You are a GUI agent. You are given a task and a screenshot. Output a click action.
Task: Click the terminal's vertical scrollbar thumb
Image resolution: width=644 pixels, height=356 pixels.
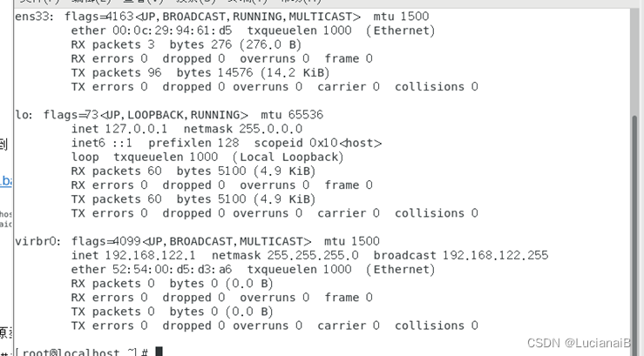click(x=634, y=234)
